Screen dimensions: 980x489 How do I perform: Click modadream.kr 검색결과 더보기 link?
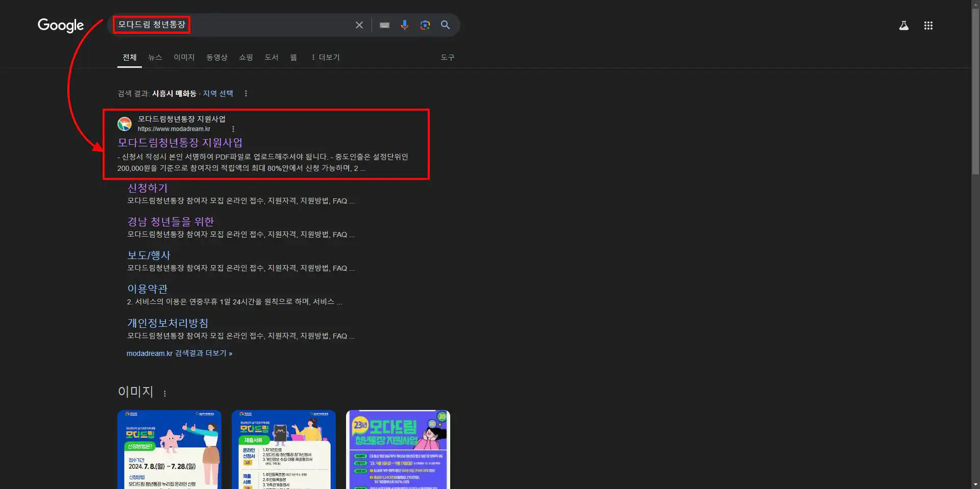pyautogui.click(x=180, y=353)
